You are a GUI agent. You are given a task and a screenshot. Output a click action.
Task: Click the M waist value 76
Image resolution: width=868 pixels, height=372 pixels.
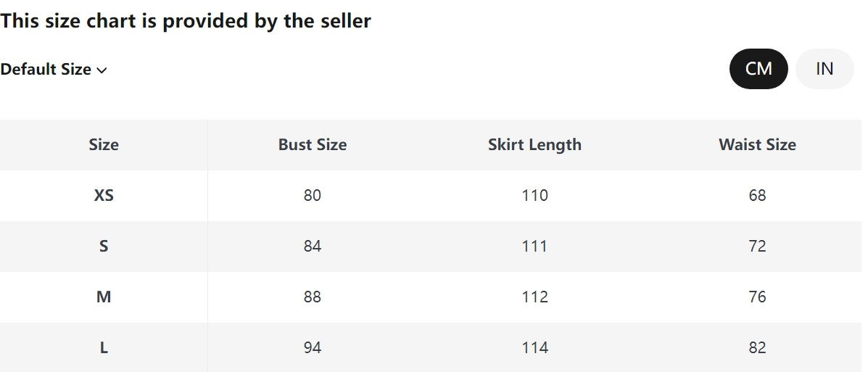pyautogui.click(x=757, y=297)
